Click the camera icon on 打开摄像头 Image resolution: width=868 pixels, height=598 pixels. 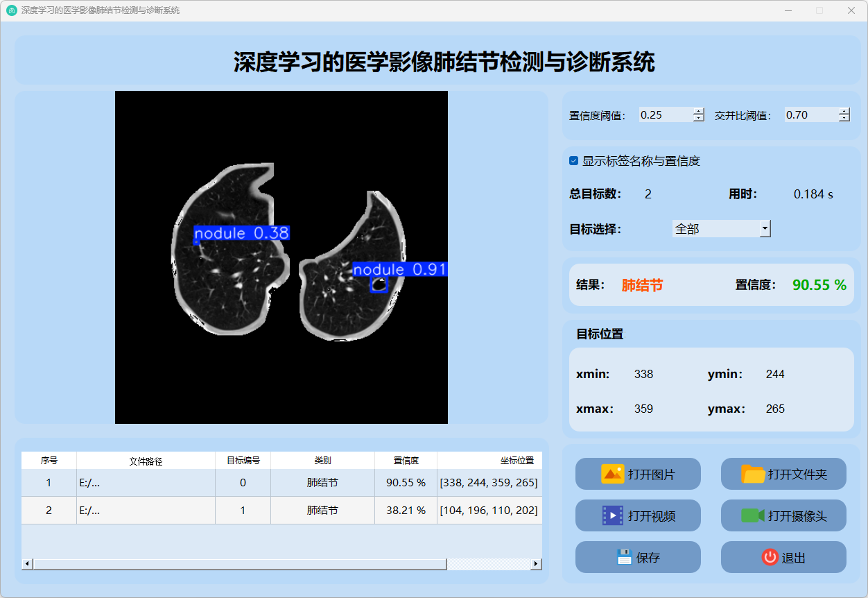tap(753, 515)
